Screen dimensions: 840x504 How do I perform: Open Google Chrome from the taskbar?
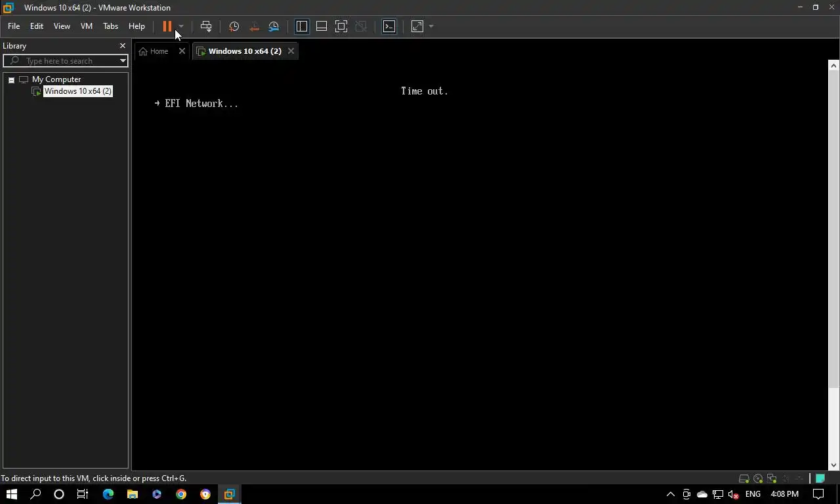coord(181,494)
